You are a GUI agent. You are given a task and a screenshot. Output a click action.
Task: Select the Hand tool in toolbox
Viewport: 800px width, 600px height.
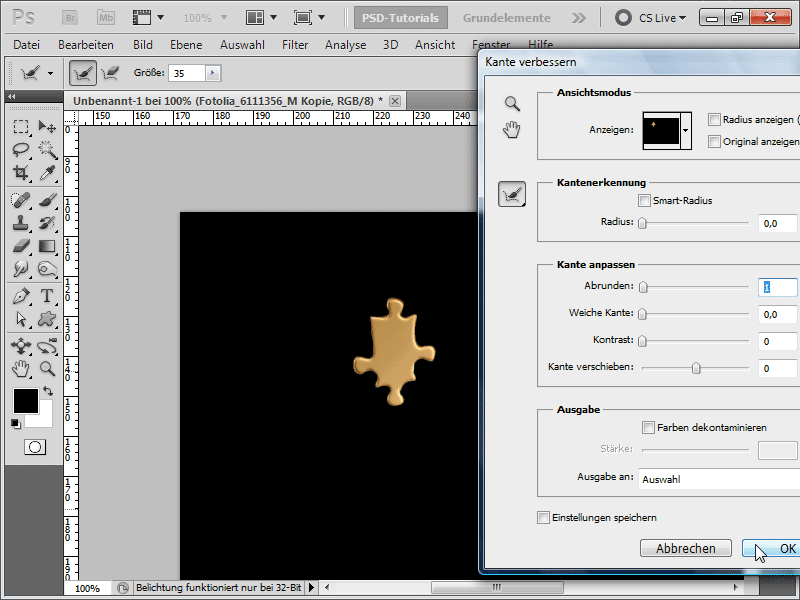click(x=21, y=369)
